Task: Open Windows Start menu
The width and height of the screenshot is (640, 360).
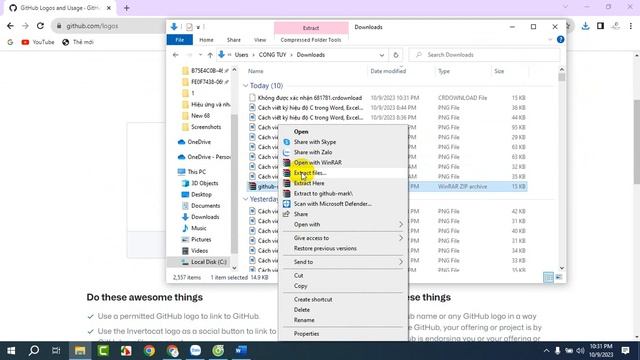Action: click(x=11, y=351)
